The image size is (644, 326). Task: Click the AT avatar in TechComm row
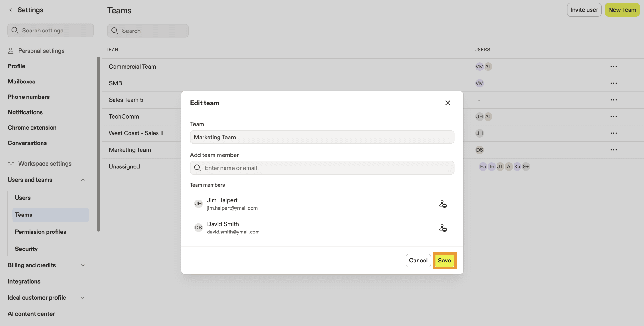[x=488, y=117]
